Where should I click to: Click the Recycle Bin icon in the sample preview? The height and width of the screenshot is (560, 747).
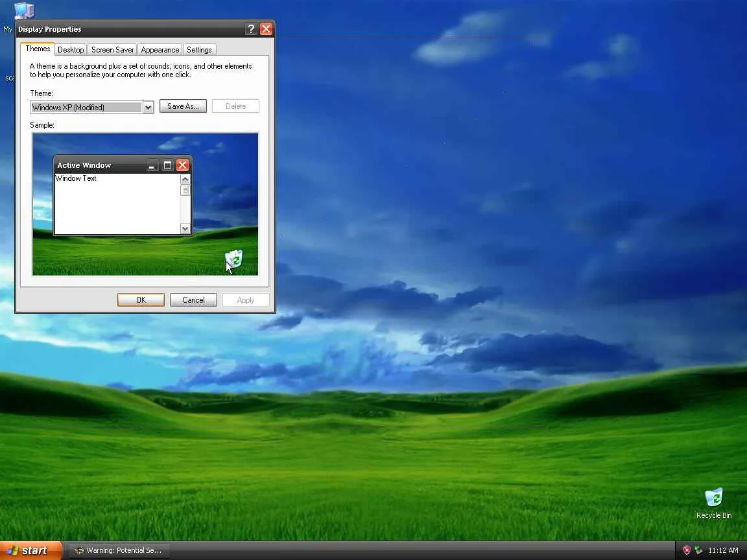(x=234, y=259)
